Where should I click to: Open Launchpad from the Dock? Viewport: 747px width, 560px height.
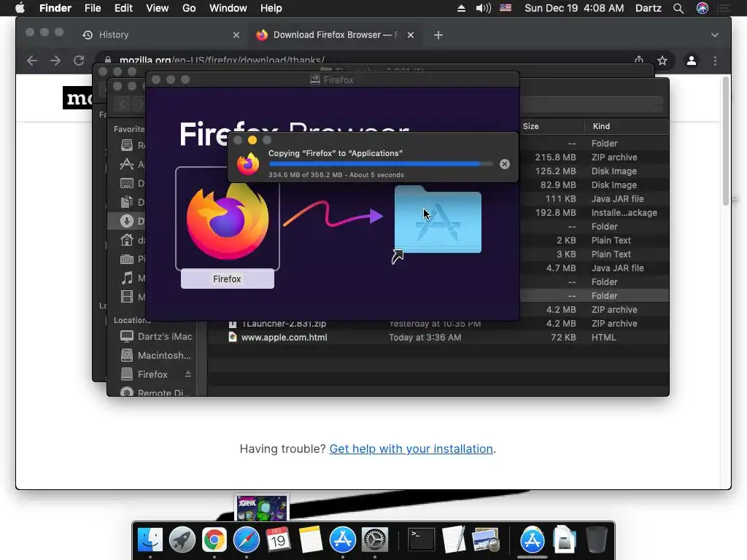(x=182, y=540)
